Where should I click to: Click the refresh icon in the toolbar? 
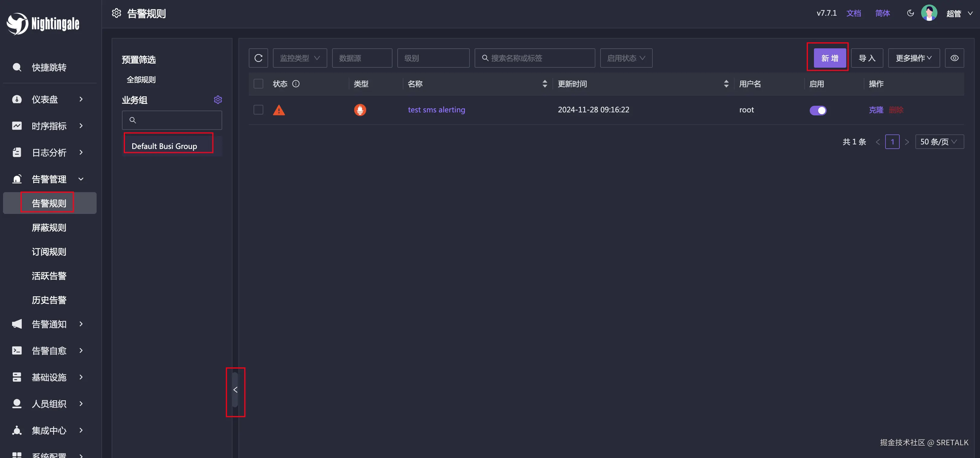258,58
